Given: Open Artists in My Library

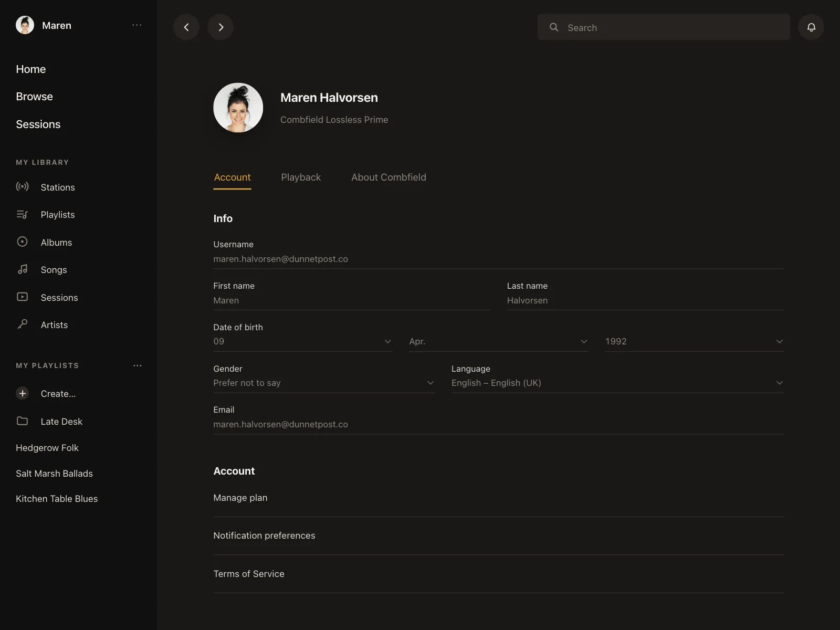Looking at the screenshot, I should click(54, 325).
